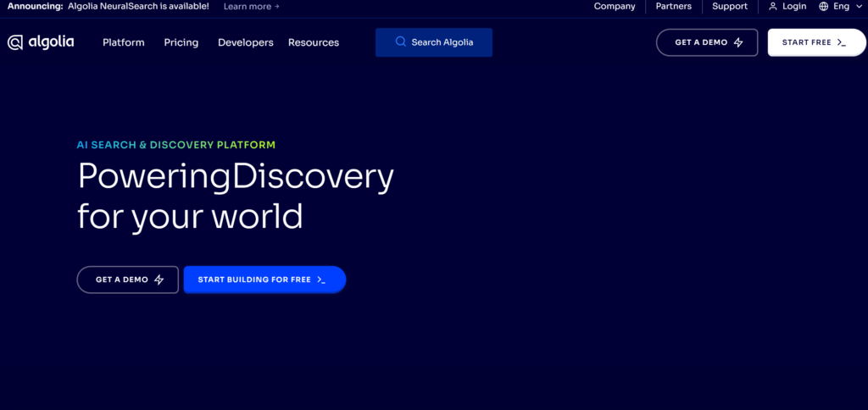Image resolution: width=868 pixels, height=410 pixels.
Task: Open the Company link
Action: click(x=615, y=7)
